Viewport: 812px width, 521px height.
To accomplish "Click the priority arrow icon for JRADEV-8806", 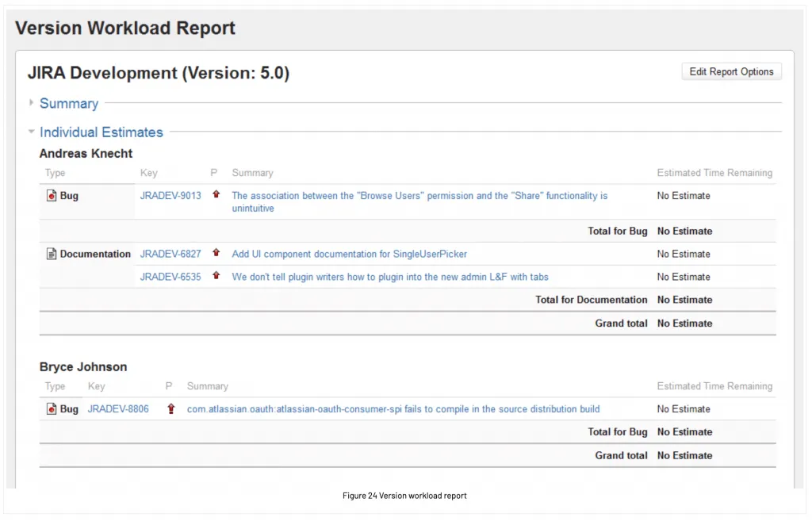I will [171, 408].
